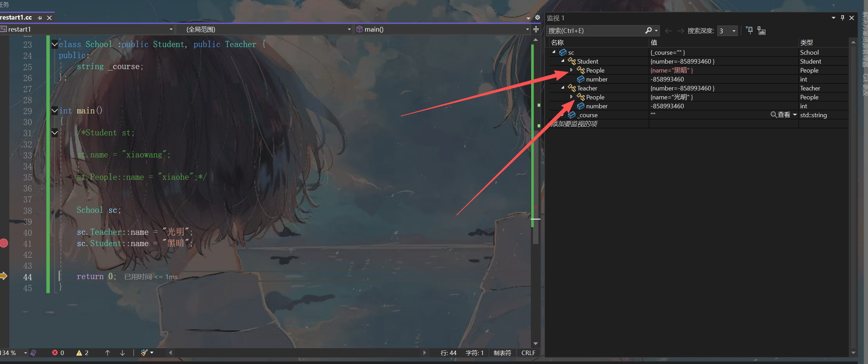The height and width of the screenshot is (364, 868).
Task: Select the _course watch row
Action: pyautogui.click(x=698, y=115)
